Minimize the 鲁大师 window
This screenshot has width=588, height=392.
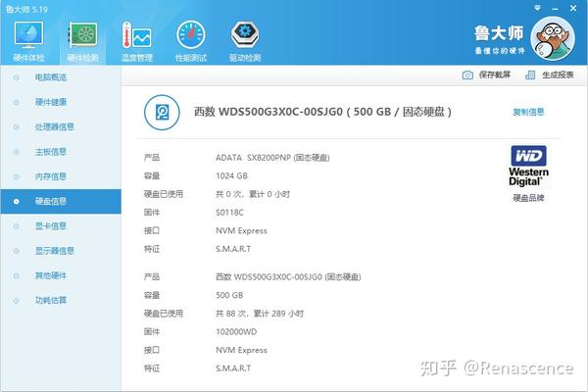click(x=556, y=8)
